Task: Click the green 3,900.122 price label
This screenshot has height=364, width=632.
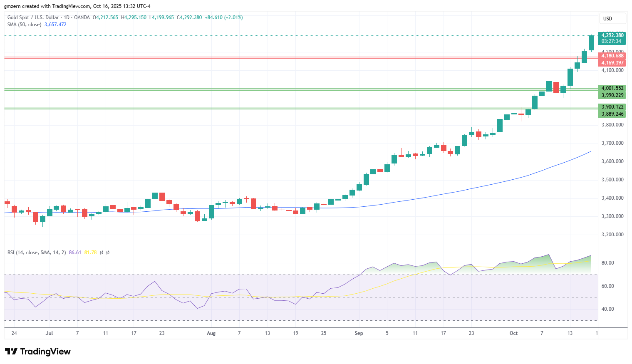Action: pos(612,107)
